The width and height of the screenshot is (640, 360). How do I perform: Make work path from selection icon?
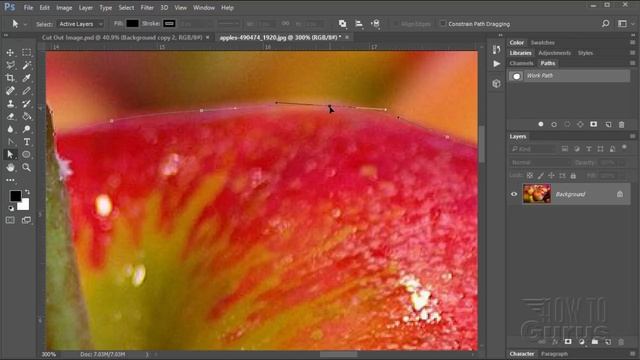click(580, 124)
